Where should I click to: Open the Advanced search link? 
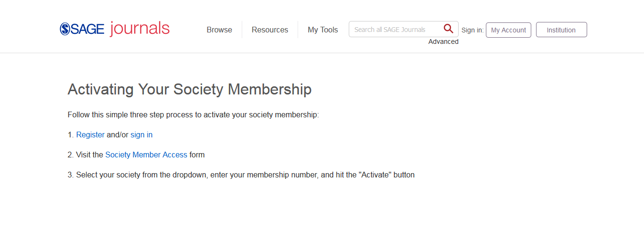[x=443, y=41]
